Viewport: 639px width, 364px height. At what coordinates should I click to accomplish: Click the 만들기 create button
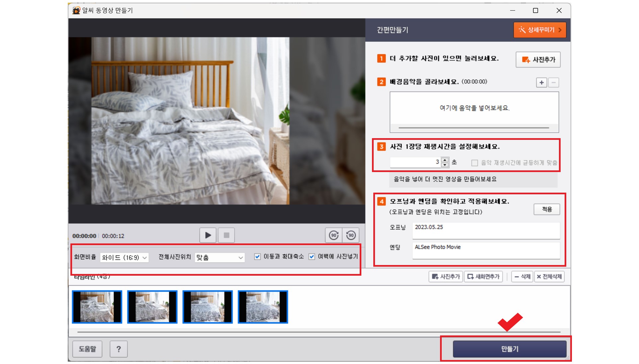(509, 349)
